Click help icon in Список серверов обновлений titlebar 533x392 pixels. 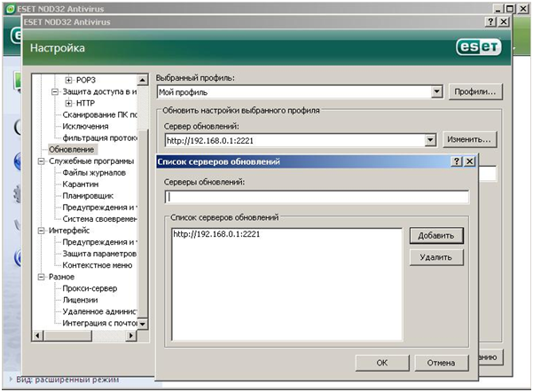tap(457, 161)
